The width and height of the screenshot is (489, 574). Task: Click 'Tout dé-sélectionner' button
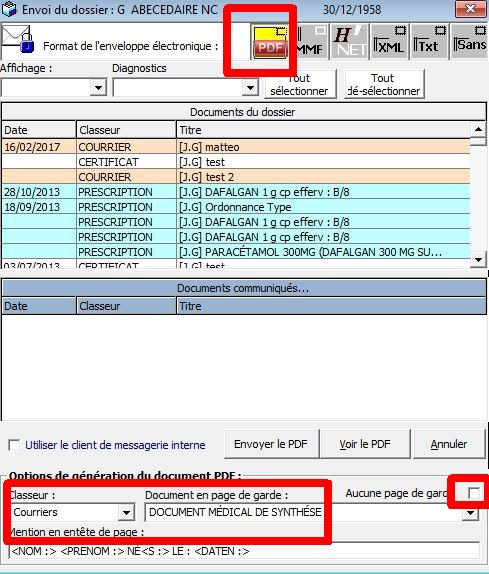pyautogui.click(x=384, y=85)
